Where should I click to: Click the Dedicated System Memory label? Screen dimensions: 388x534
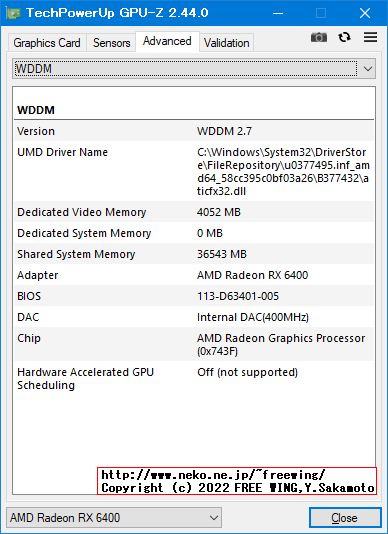coord(84,233)
